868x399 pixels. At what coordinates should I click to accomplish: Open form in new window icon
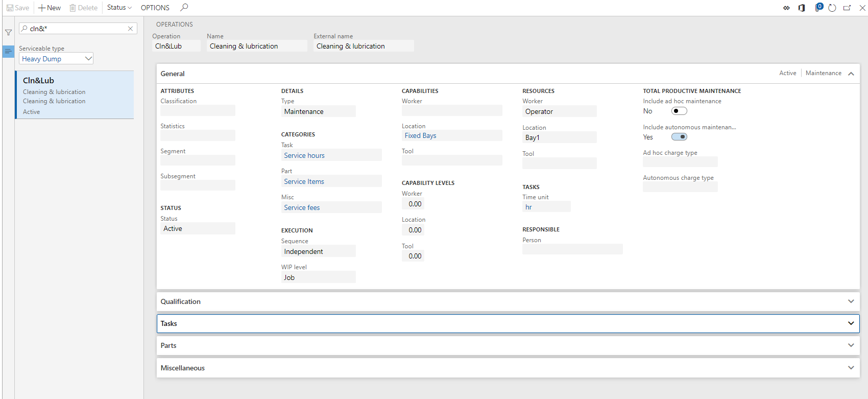tap(847, 8)
